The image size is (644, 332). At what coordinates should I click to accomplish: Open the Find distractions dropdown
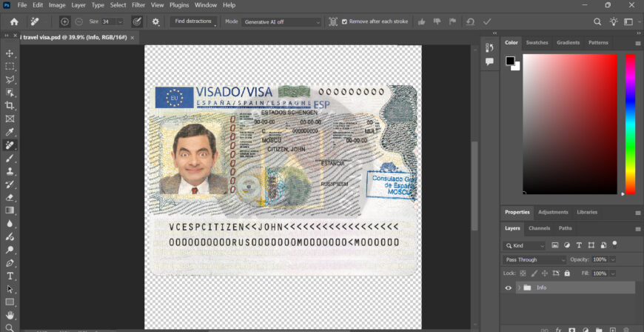click(x=193, y=21)
